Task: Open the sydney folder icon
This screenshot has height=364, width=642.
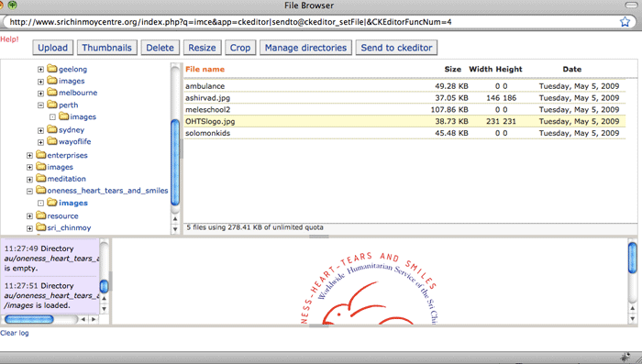Action: pyautogui.click(x=52, y=129)
